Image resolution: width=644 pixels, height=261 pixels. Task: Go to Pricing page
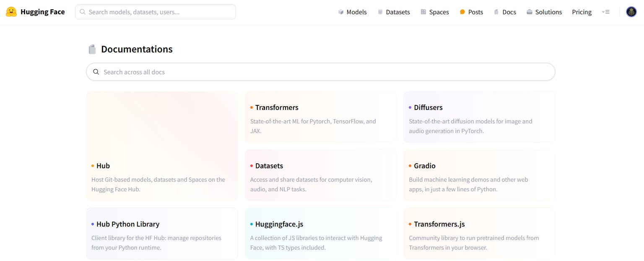(x=582, y=12)
